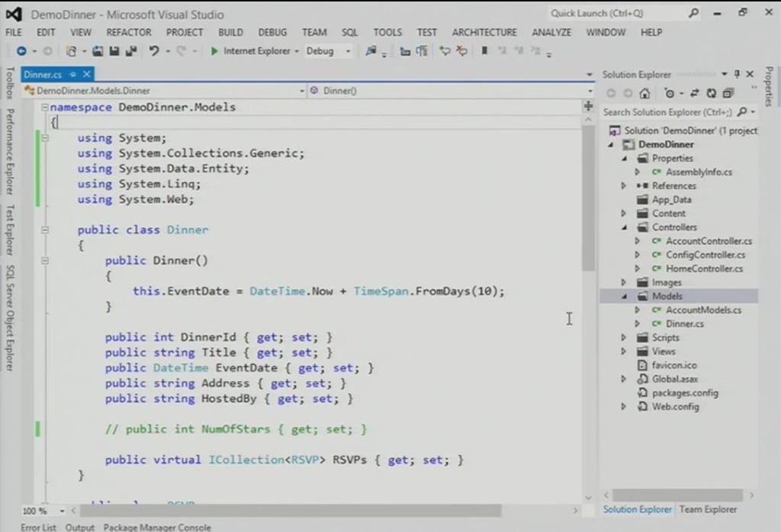The width and height of the screenshot is (781, 532).
Task: Select HomeController.cs in Solution Explorer
Action: 704,269
